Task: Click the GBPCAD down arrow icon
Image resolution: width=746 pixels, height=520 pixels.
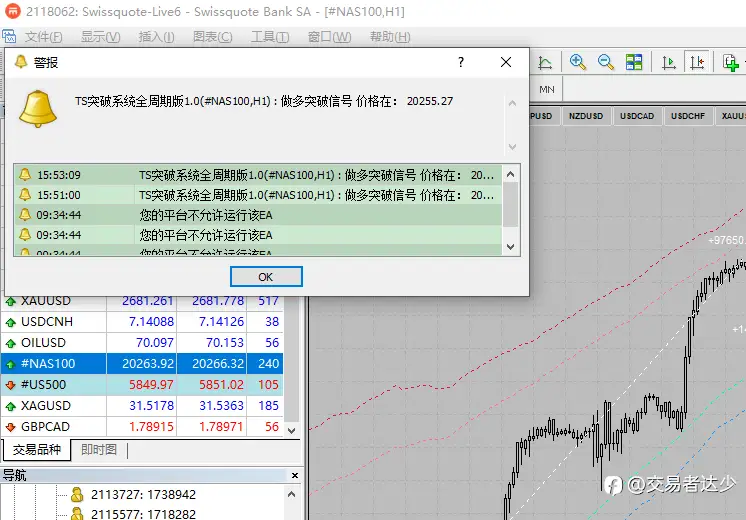Action: (x=10, y=427)
